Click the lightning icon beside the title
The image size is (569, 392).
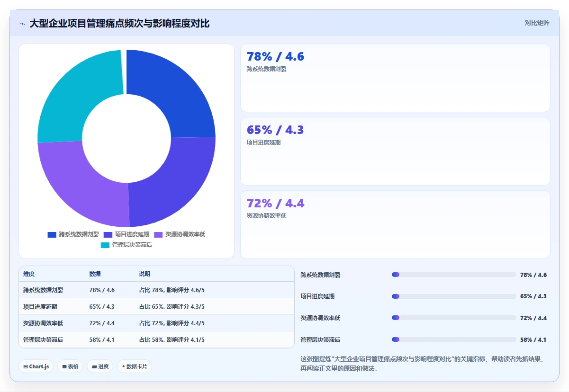click(x=22, y=24)
